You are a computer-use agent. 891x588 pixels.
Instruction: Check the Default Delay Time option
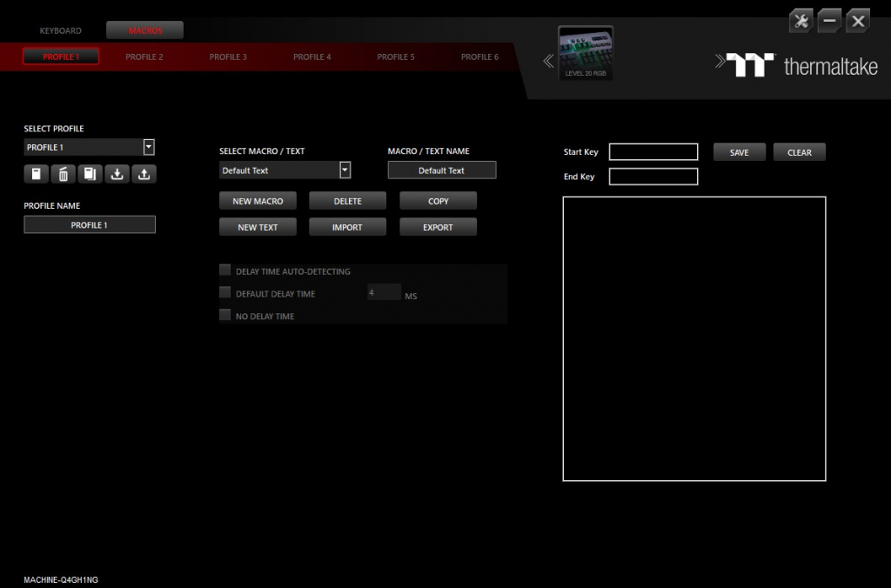tap(225, 293)
